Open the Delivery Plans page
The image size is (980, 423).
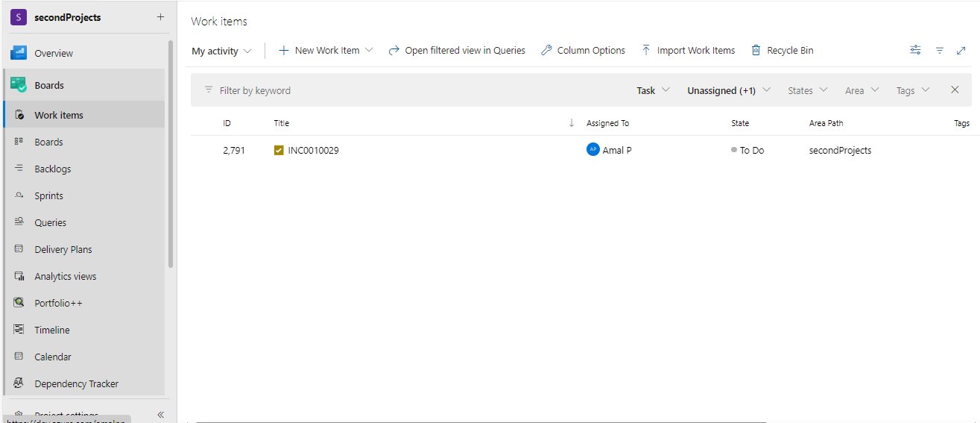coord(63,249)
